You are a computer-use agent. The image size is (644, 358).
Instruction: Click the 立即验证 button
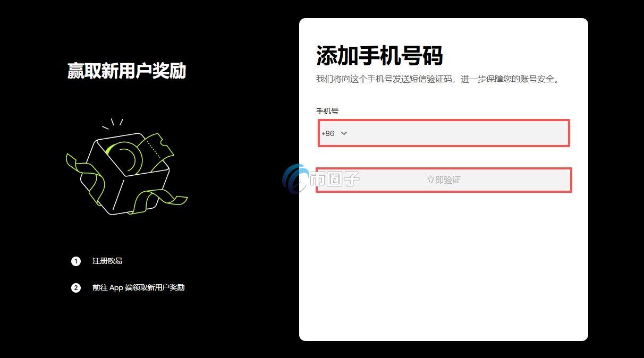coord(444,180)
